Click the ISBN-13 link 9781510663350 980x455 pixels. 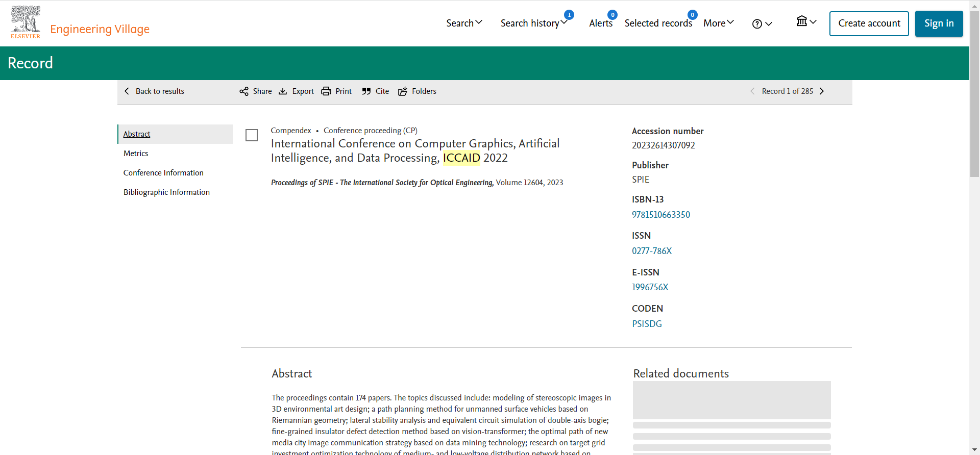coord(661,215)
